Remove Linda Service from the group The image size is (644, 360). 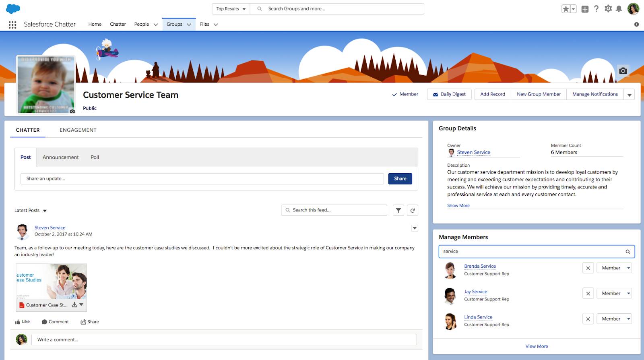[588, 319]
